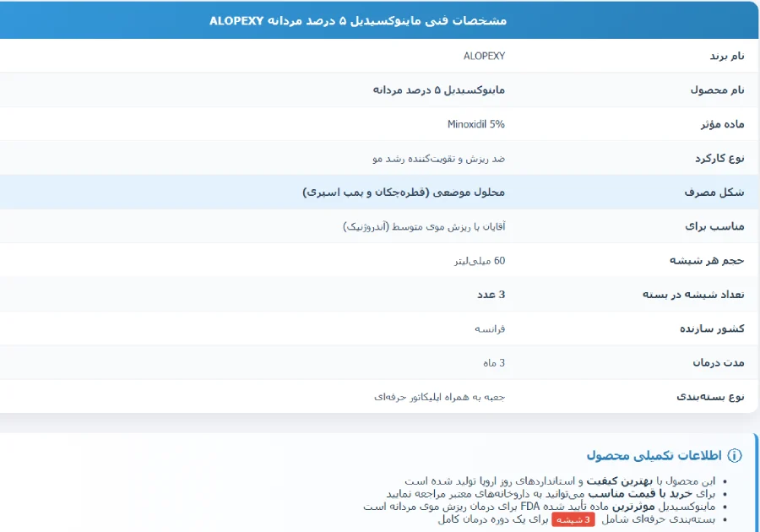The width and height of the screenshot is (760, 532).
Task: Click the 'نام محصول' row label
Action: (x=717, y=90)
